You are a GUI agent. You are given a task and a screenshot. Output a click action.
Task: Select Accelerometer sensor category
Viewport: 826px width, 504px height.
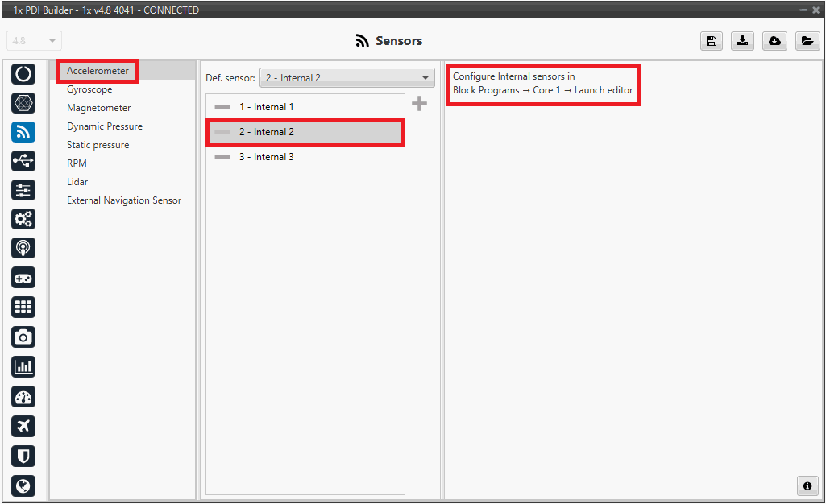98,71
